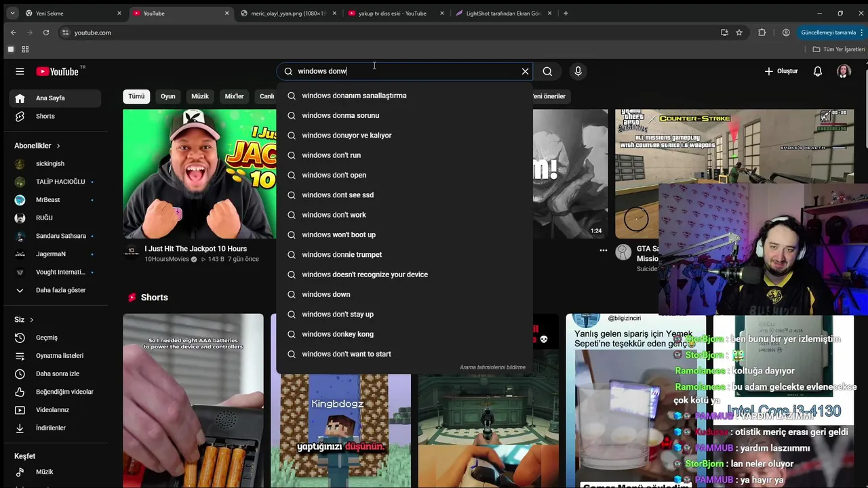The image size is (868, 488).
Task: Open Videolarınız in the sidebar
Action: tap(56, 410)
